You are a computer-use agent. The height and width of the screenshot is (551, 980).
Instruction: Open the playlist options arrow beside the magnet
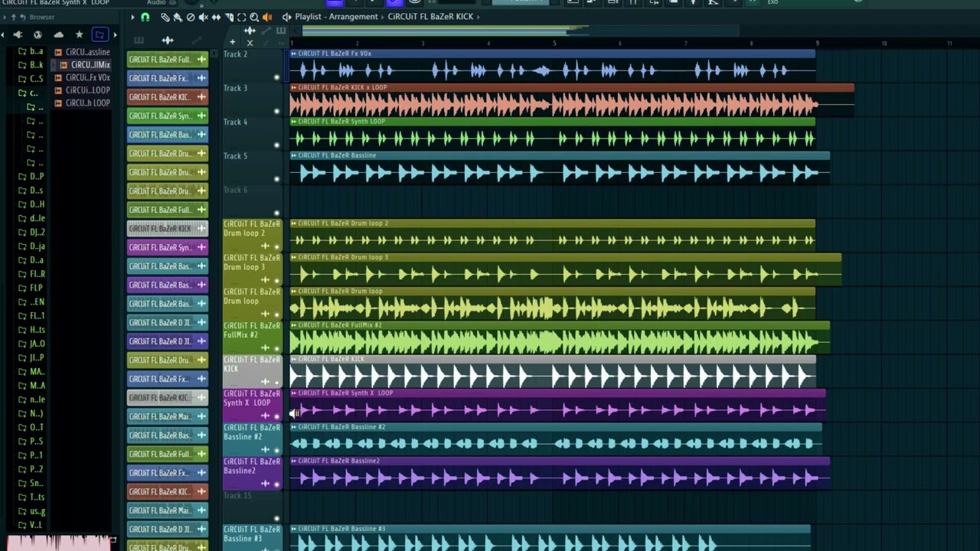click(132, 17)
